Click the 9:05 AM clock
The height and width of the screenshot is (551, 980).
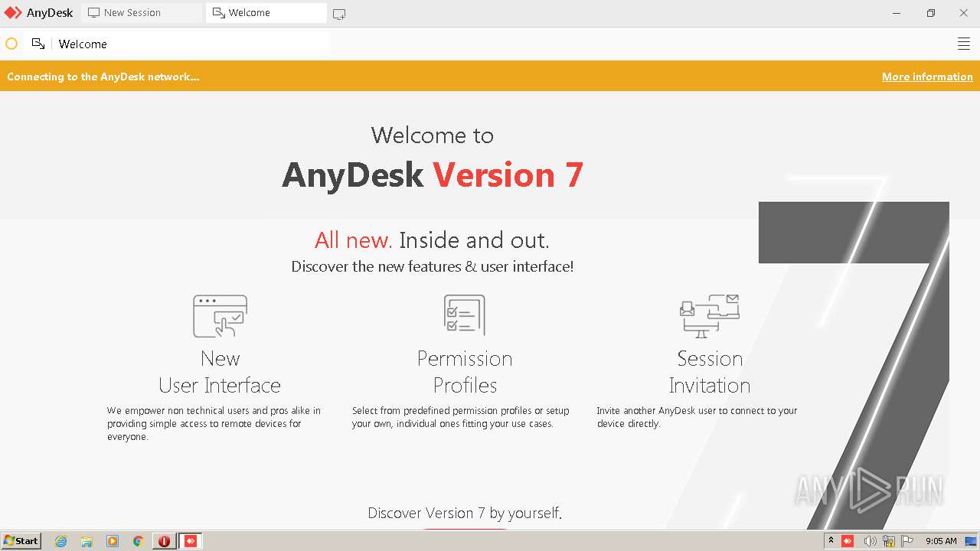pyautogui.click(x=941, y=541)
